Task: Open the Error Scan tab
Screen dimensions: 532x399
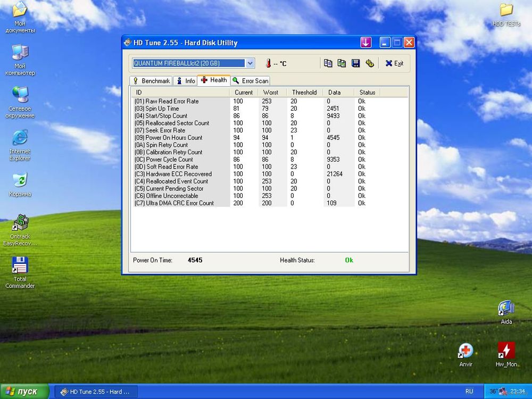Action: 250,81
